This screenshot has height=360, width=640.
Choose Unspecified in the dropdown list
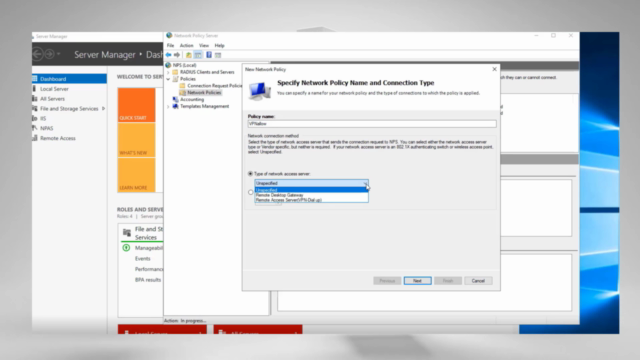pos(311,190)
